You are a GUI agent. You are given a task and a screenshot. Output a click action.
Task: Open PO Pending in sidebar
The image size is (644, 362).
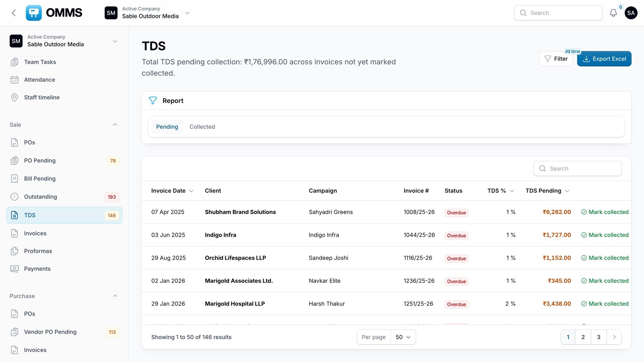(x=64, y=161)
